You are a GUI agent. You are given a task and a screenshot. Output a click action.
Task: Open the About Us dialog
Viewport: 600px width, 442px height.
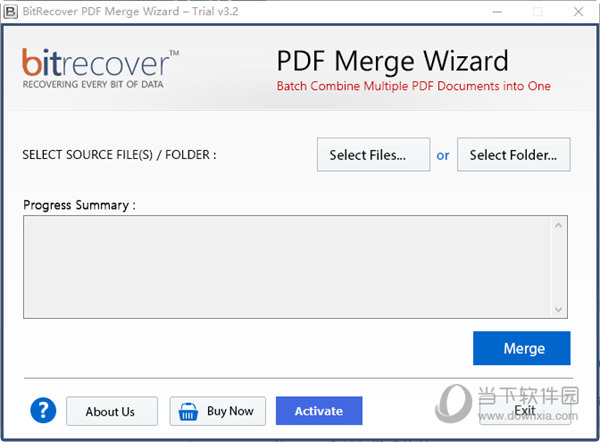click(x=112, y=411)
